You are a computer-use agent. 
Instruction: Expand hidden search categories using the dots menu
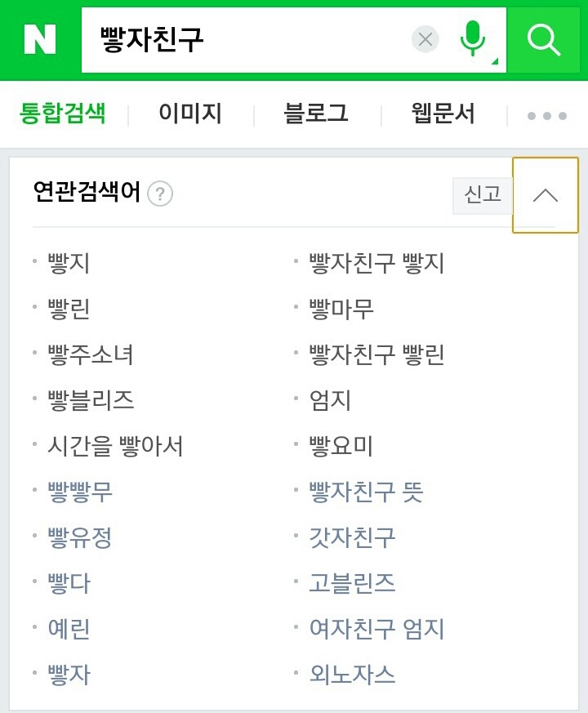[x=546, y=115]
